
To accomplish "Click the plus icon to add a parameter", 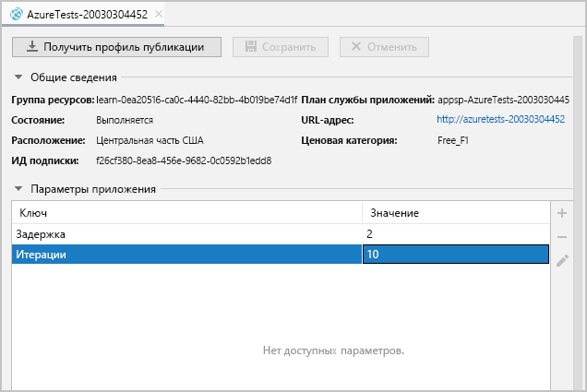I will (561, 213).
